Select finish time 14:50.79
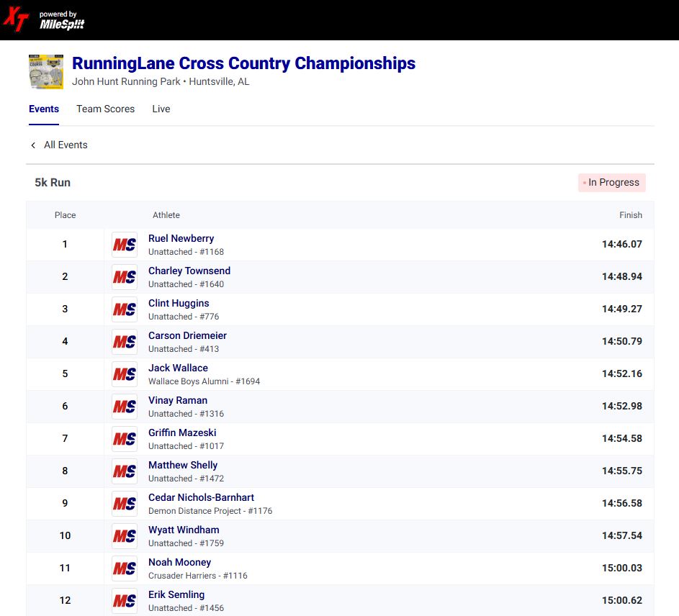 [x=622, y=342]
